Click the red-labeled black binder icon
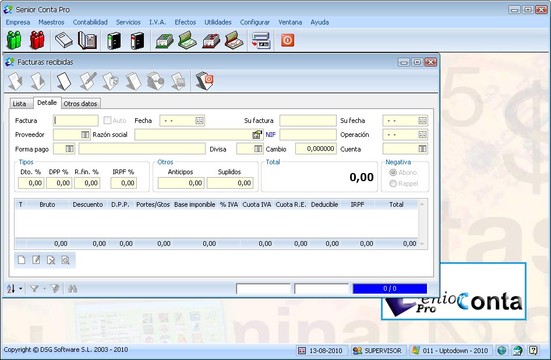The image size is (551, 360). click(x=137, y=40)
